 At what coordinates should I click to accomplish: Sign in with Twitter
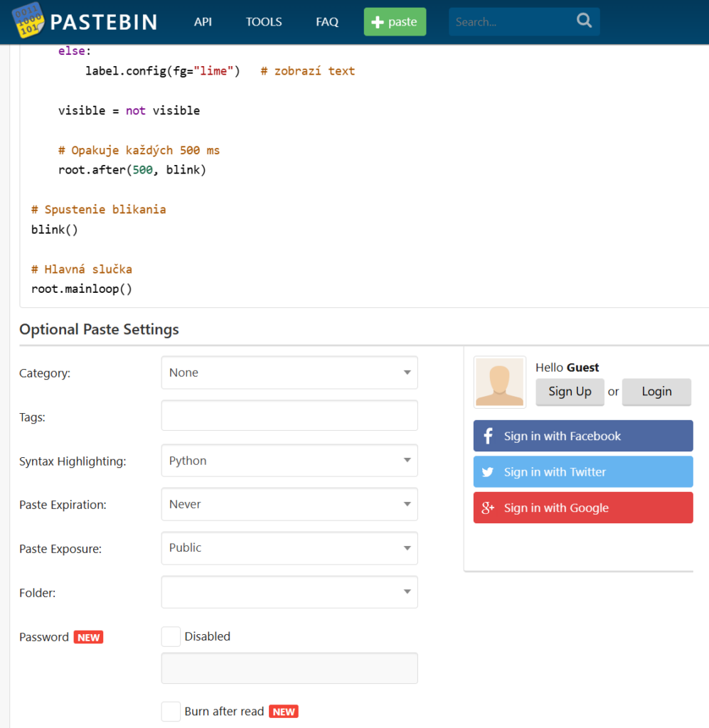[x=583, y=472]
